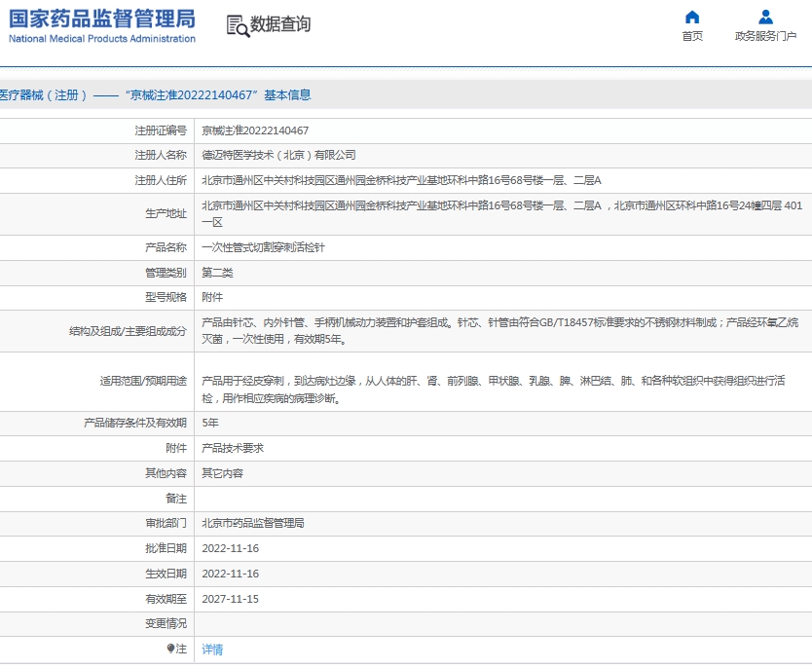Click the 注册人住所 address value

(x=401, y=181)
